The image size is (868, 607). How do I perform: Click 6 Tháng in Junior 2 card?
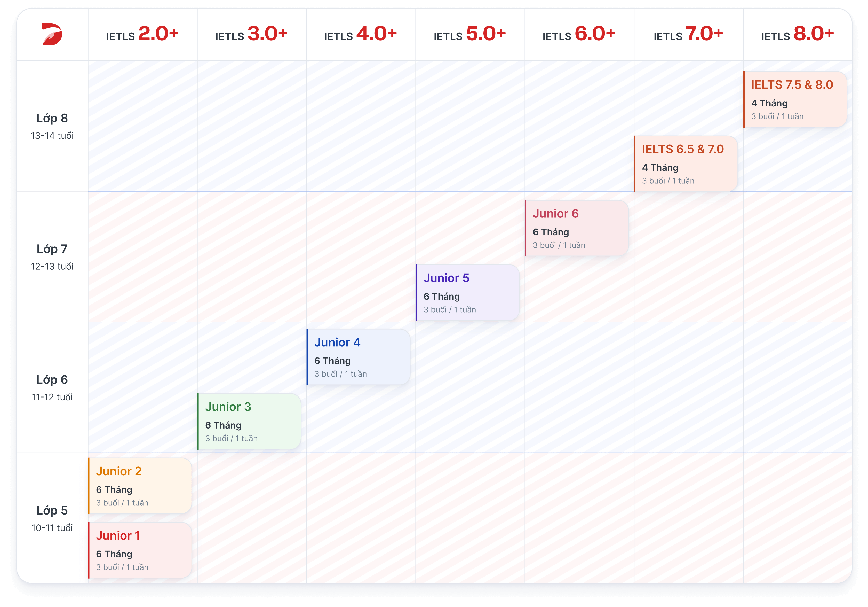(114, 490)
